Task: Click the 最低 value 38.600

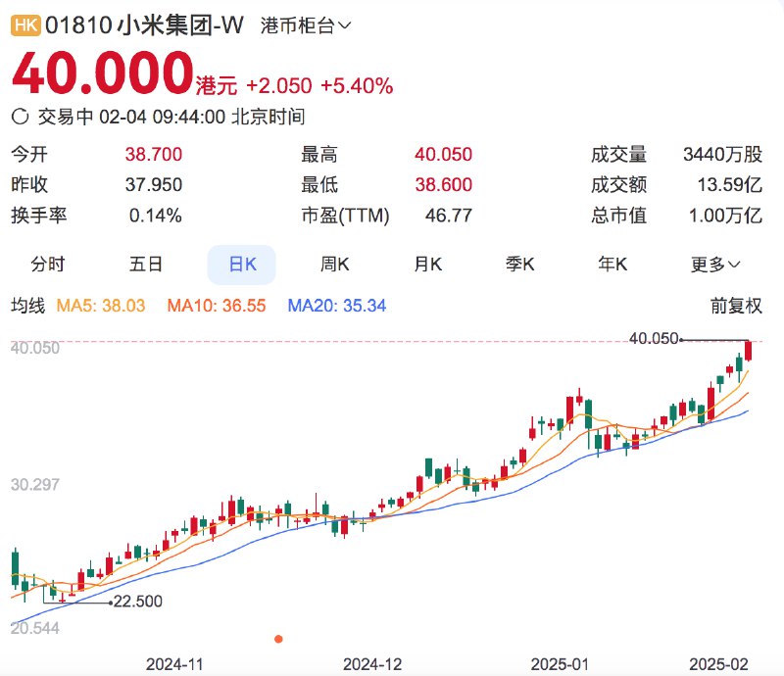Action: [444, 185]
